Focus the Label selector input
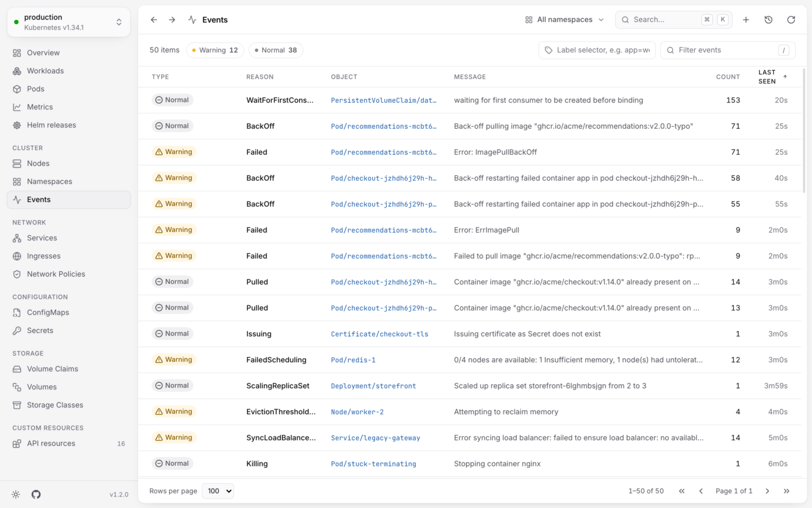 point(597,50)
